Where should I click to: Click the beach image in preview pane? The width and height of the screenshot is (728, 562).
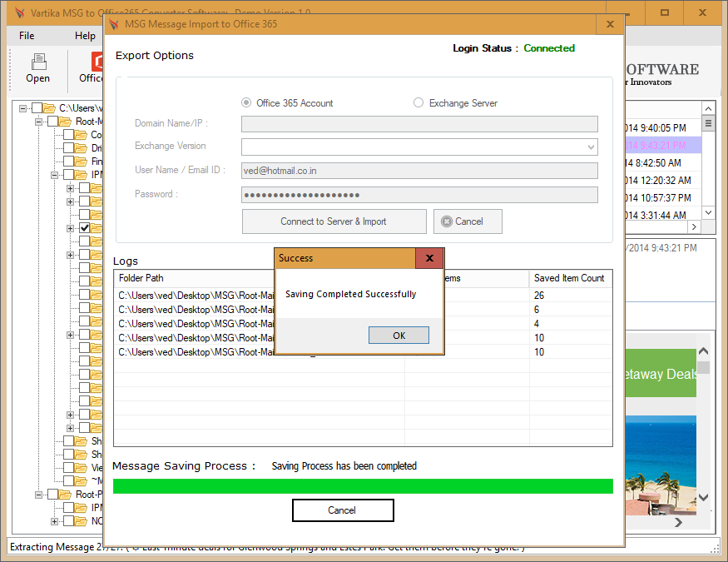pos(661,465)
